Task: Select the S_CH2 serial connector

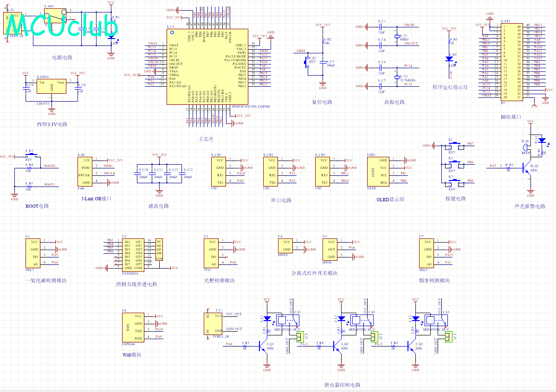Action: tap(270, 172)
